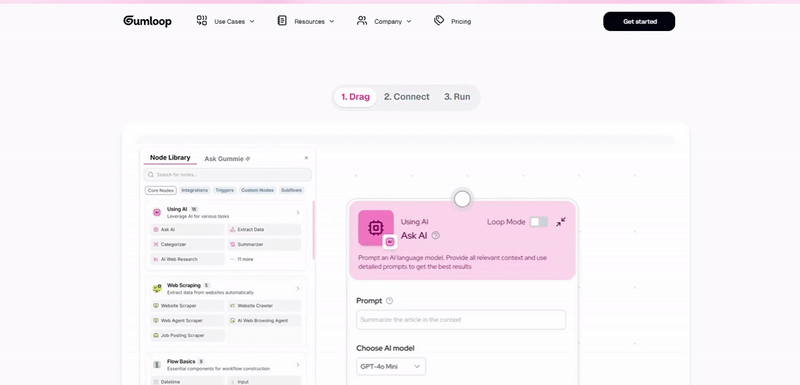This screenshot has width=800, height=385.
Task: Click the Gumloop logo
Action: tap(147, 21)
